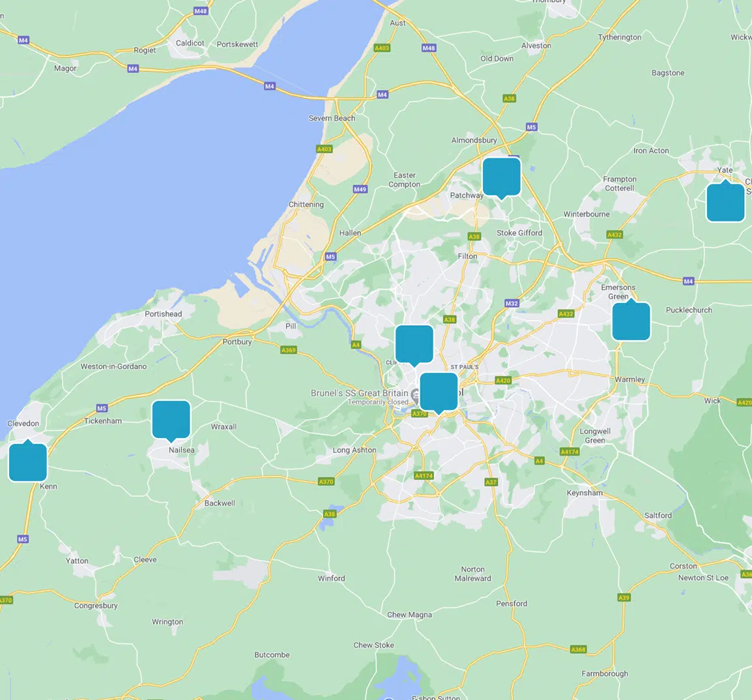Screen dimensions: 752x700
Task: Select the A368 road shield
Action: [x=578, y=649]
